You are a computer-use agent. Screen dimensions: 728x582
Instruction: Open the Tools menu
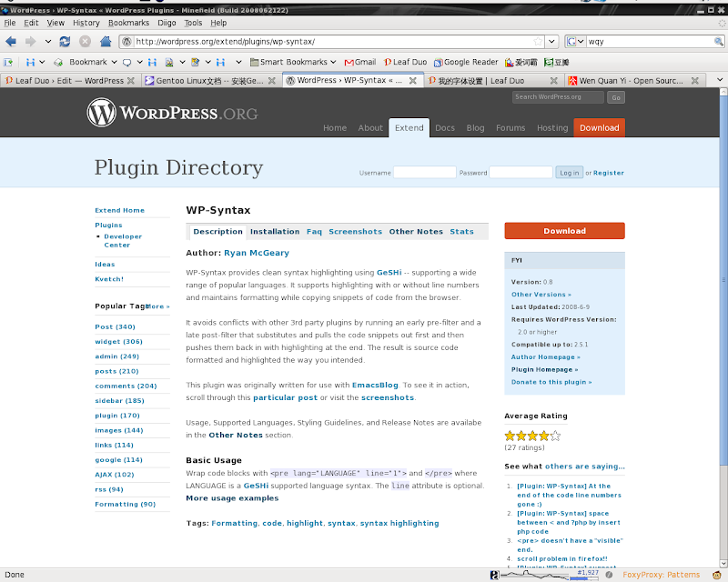point(193,23)
